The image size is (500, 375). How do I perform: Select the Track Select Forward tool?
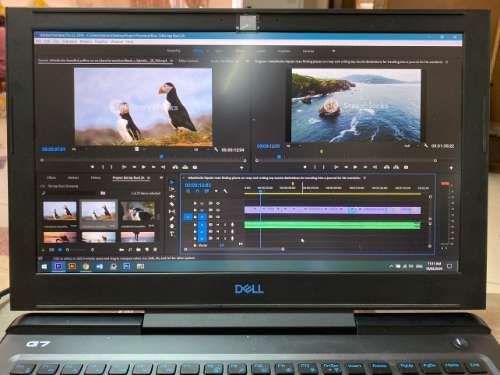[x=172, y=189]
